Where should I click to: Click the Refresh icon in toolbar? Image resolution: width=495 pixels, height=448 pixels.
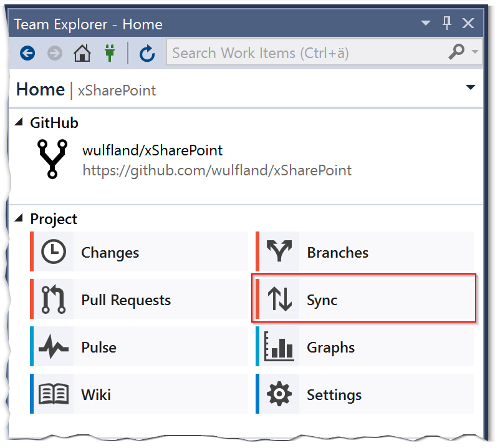pos(147,54)
